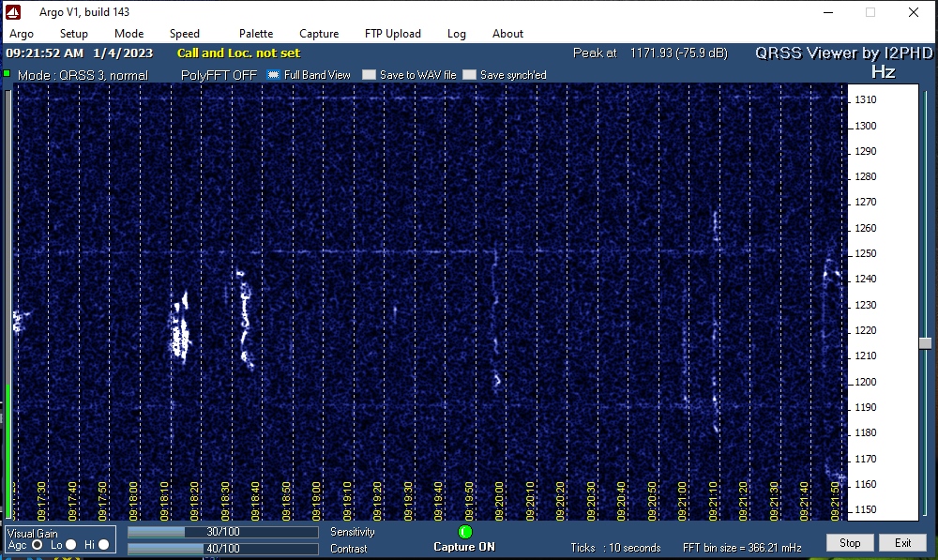Open the Speed menu
938x560 pixels.
pyautogui.click(x=184, y=34)
